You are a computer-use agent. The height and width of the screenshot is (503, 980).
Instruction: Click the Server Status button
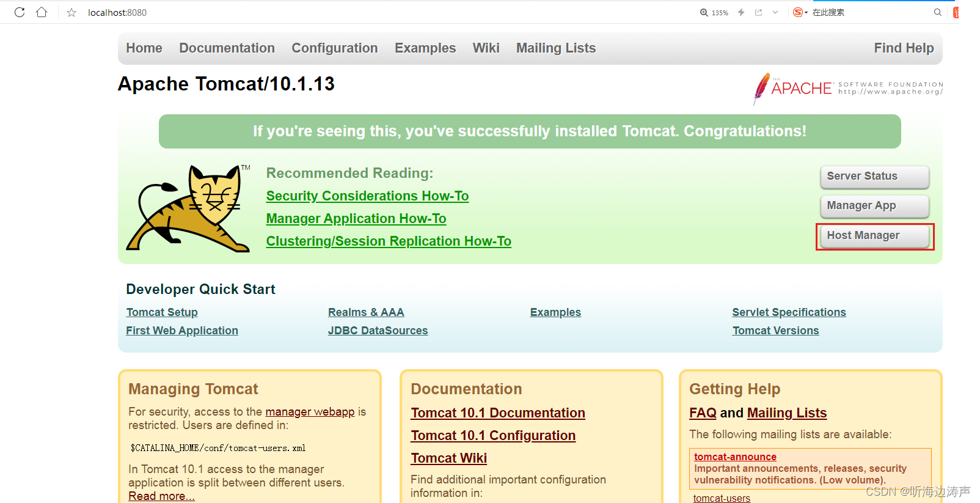874,176
